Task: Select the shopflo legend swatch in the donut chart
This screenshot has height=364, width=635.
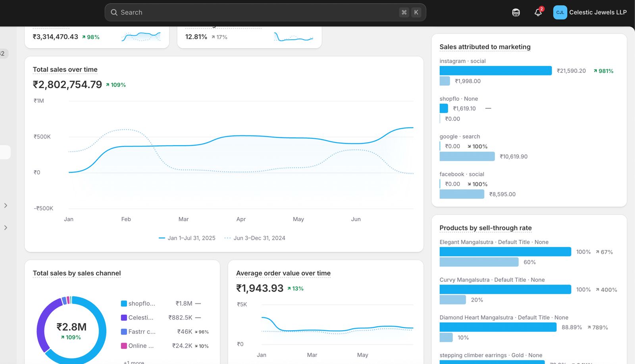Action: 123,303
